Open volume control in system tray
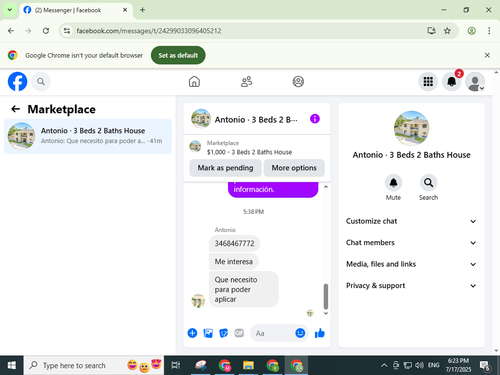Viewport: 500px width, 375px height. coord(419,365)
